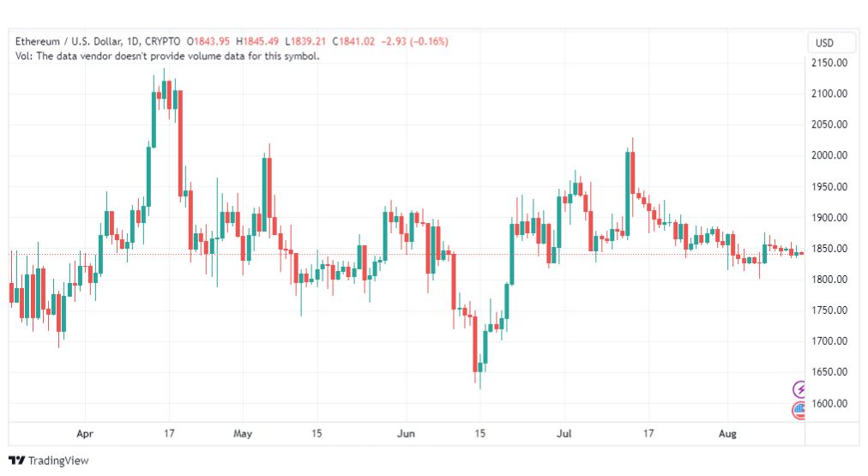Click the 1850.00 price scale label
Image resolution: width=868 pixels, height=476 pixels.
[829, 249]
